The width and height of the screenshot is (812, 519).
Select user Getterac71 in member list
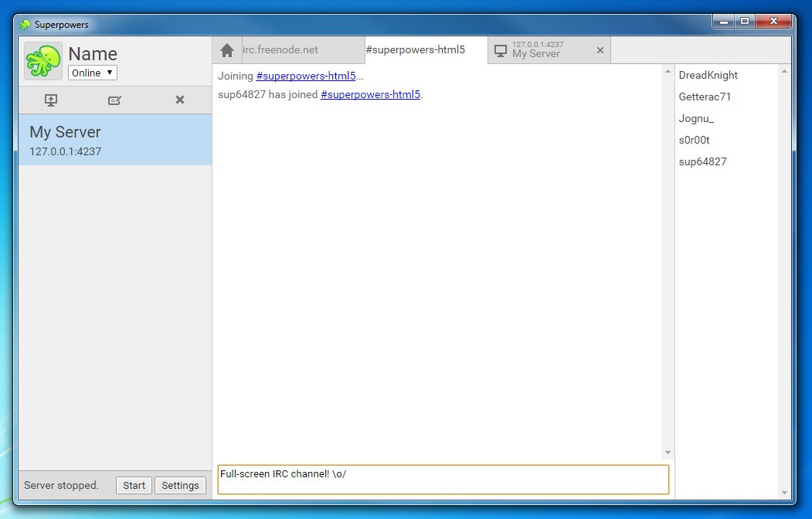coord(705,97)
